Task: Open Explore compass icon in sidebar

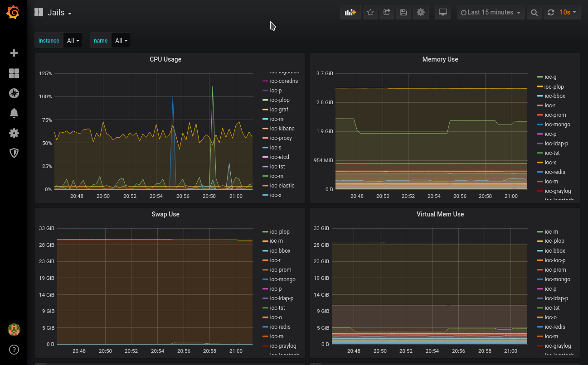Action: tap(14, 93)
